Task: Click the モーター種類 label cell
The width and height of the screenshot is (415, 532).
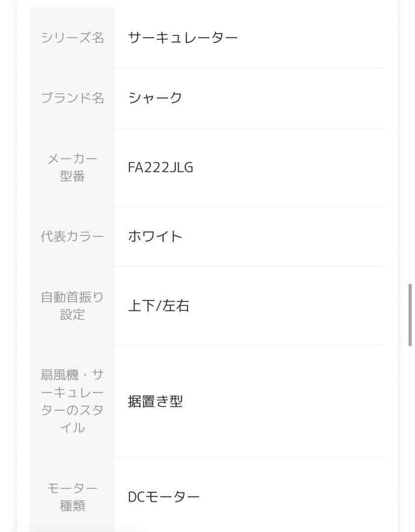Action: coord(72,497)
